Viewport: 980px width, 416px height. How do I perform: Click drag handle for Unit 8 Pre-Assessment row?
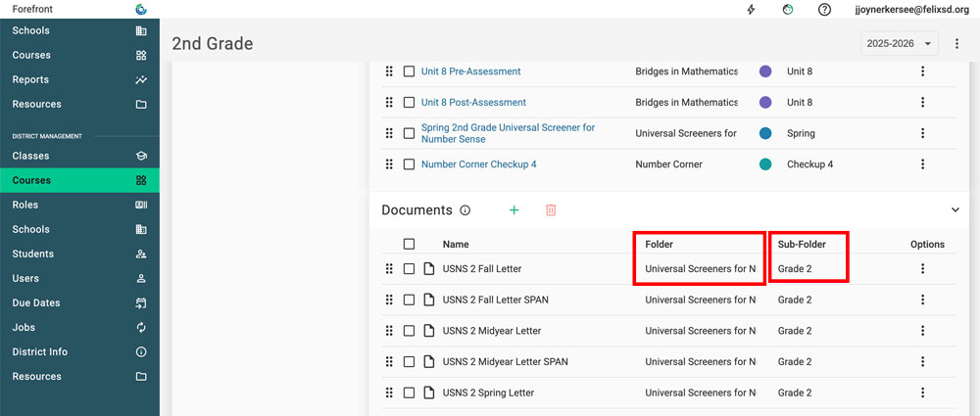click(x=389, y=71)
